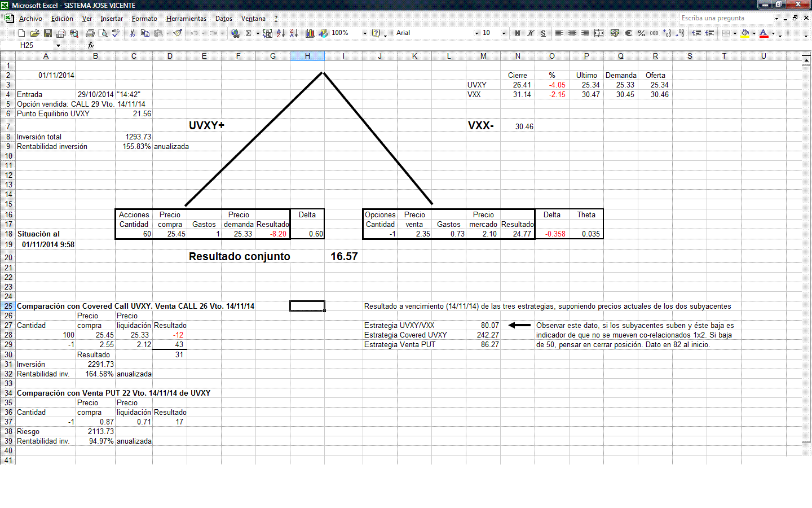The image size is (812, 508).
Task: Click the Format Painter brush icon
Action: coord(178,33)
